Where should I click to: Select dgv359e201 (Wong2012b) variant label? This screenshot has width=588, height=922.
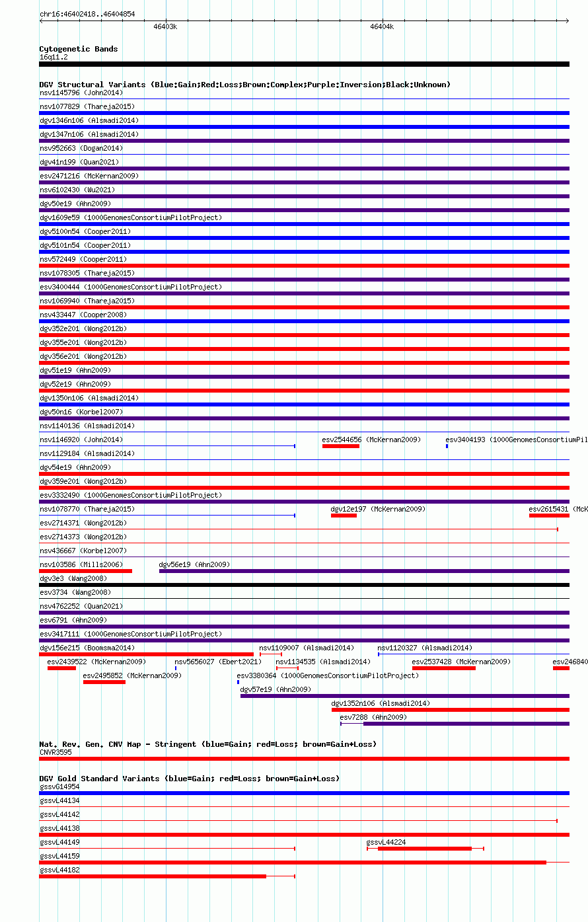[x=83, y=481]
